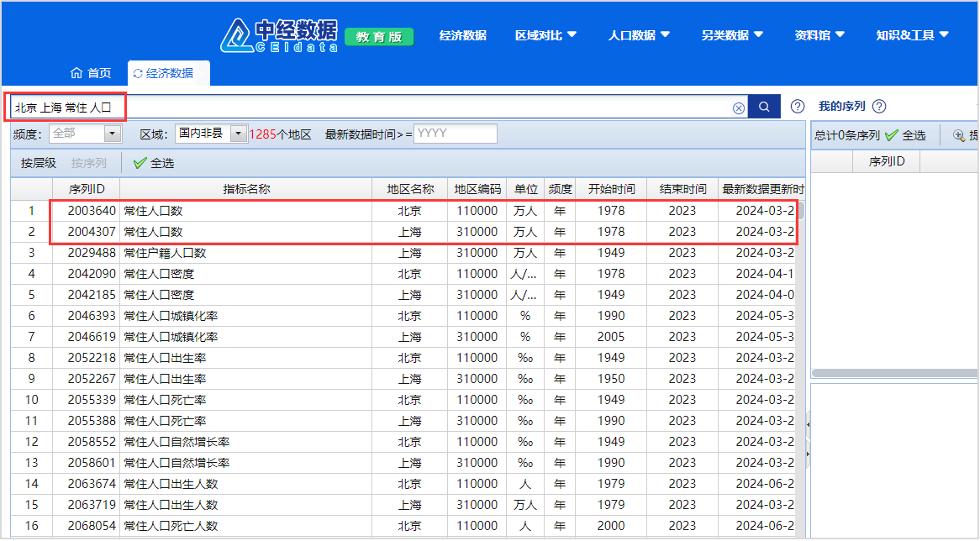Click the help icon beside 我的序列

[x=879, y=107]
